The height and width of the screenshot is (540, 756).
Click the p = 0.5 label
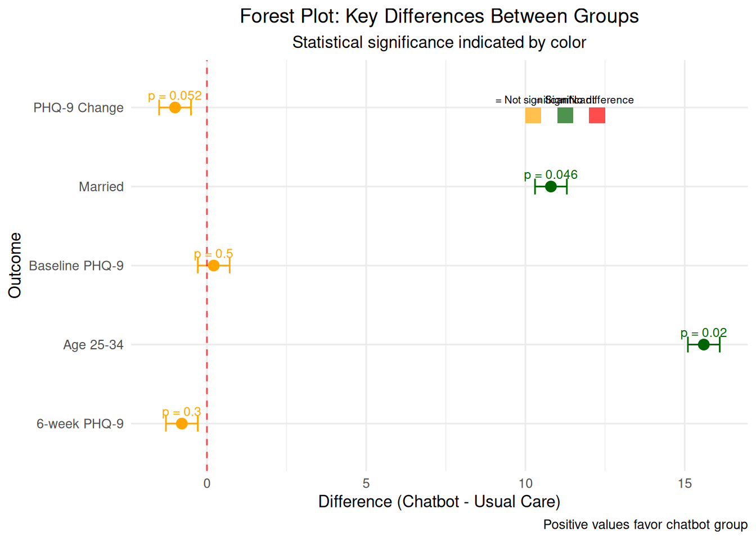tap(214, 254)
